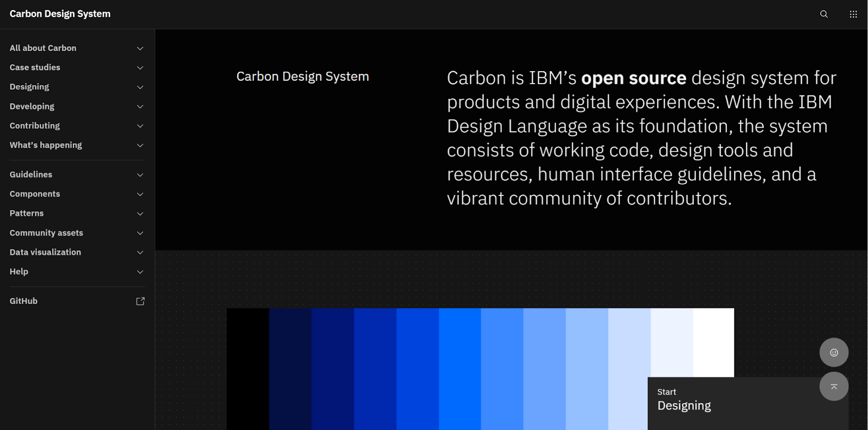Click the back-to-top arrow button
The height and width of the screenshot is (430, 868).
point(834,387)
